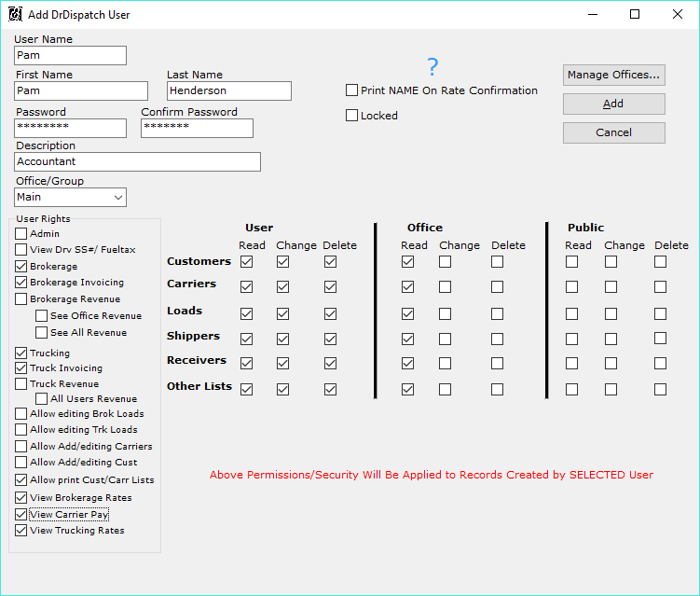Click the Password field

pos(70,128)
